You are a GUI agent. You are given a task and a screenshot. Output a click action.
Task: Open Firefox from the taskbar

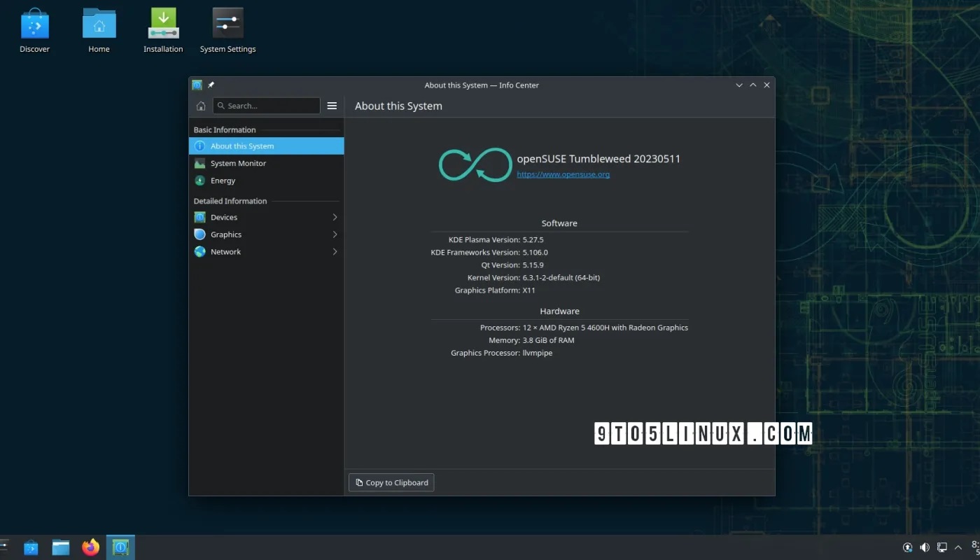[x=90, y=547]
